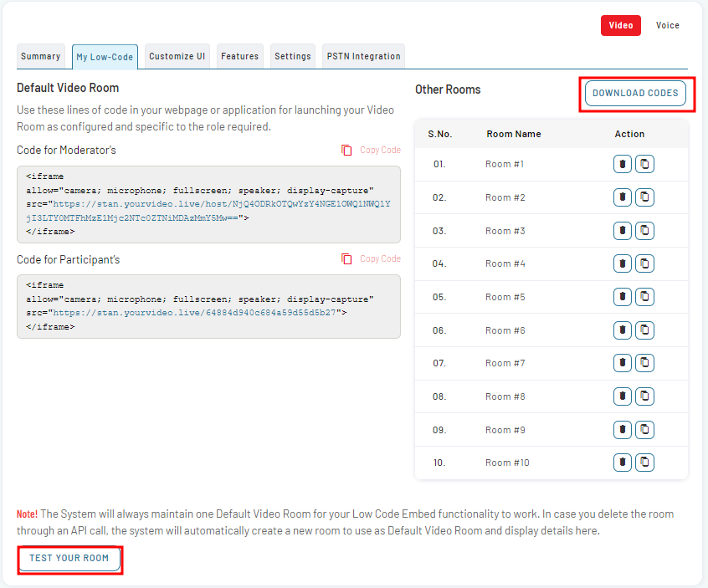708x588 pixels.
Task: Go to the PSTN Integration tab
Action: tap(363, 56)
